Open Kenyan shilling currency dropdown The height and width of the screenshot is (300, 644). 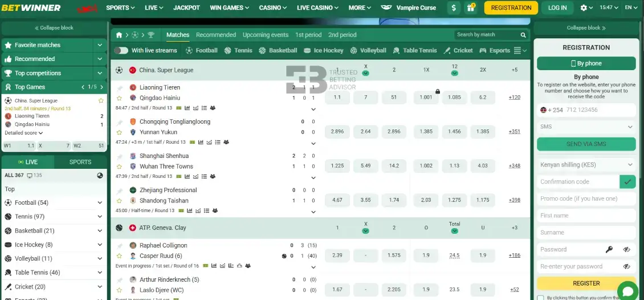586,165
